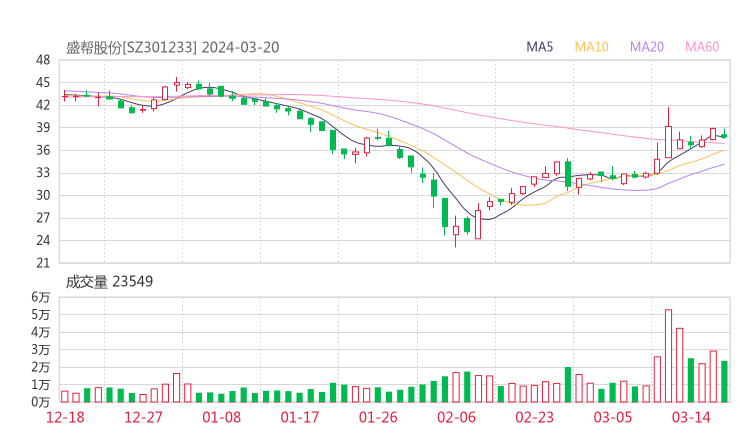Click the 45 price axis label
Viewport: 740px width, 440px height.
click(43, 83)
